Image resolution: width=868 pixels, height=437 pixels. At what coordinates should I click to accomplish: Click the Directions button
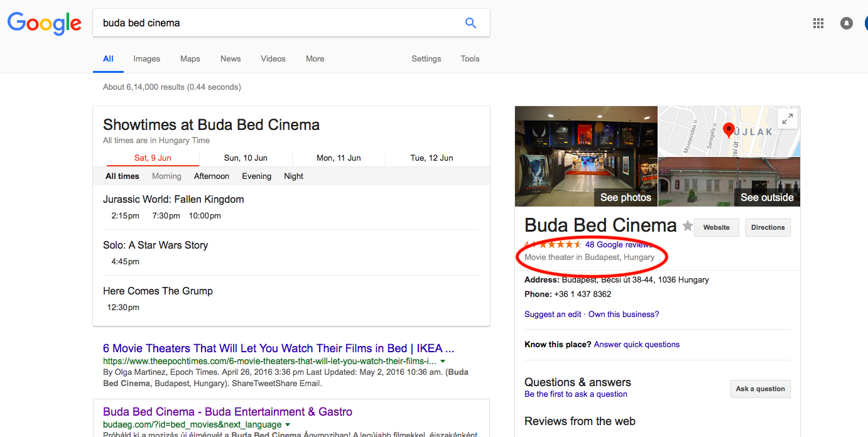pyautogui.click(x=768, y=227)
